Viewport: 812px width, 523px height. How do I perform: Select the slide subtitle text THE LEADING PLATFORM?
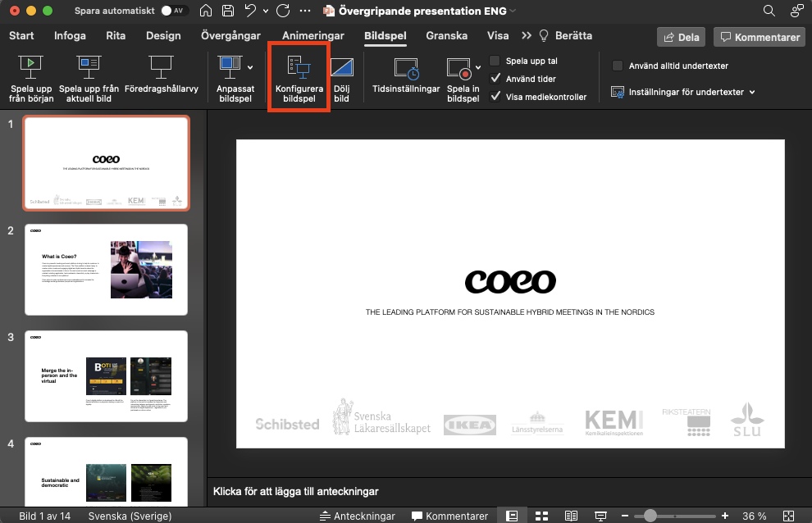coord(510,312)
